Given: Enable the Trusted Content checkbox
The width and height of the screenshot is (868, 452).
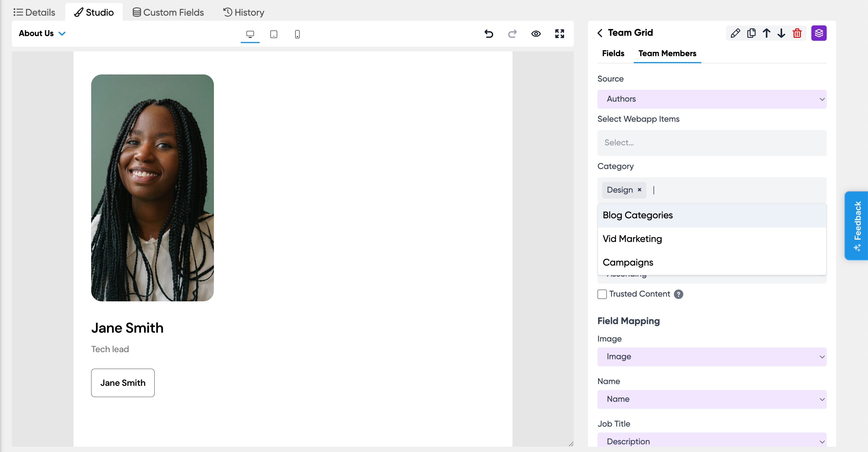Looking at the screenshot, I should (602, 294).
